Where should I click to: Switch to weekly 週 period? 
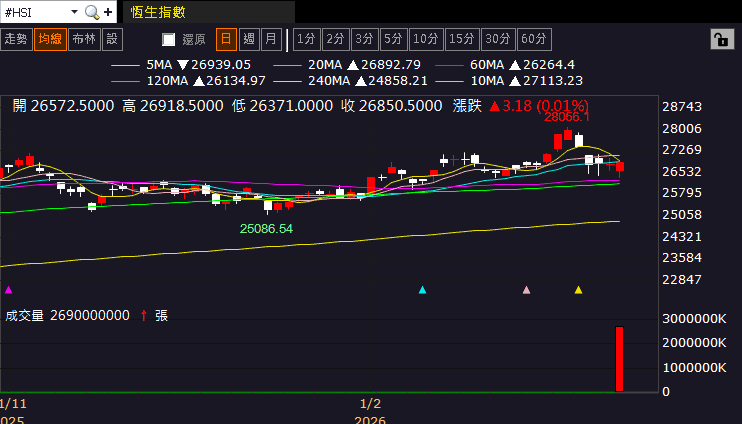tap(248, 39)
